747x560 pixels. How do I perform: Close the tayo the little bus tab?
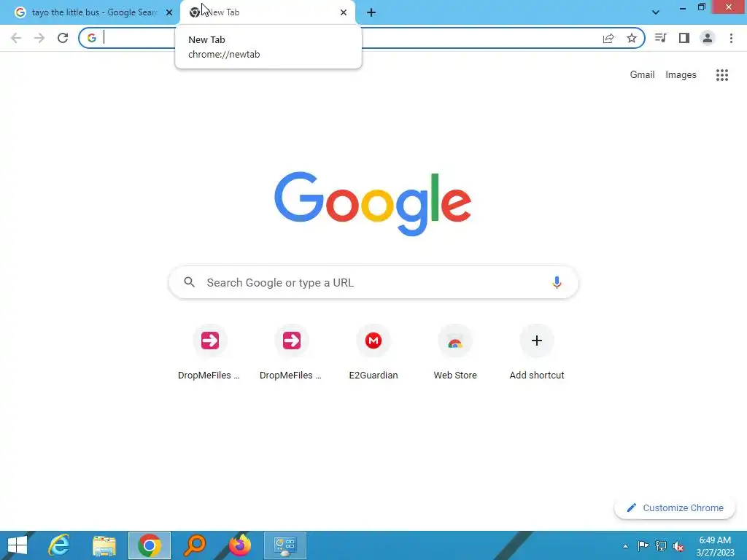[x=169, y=12]
